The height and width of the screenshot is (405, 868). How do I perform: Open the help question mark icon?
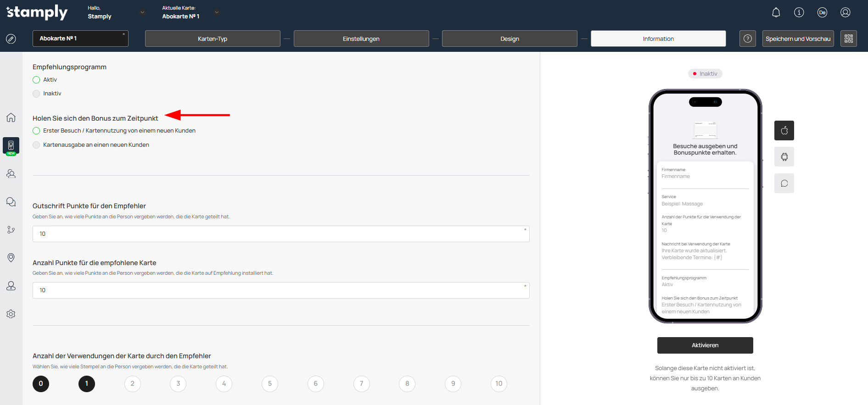pos(747,39)
